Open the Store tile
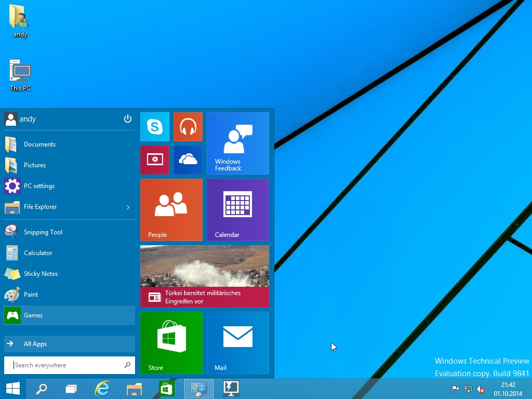This screenshot has height=399, width=532. coord(171,342)
